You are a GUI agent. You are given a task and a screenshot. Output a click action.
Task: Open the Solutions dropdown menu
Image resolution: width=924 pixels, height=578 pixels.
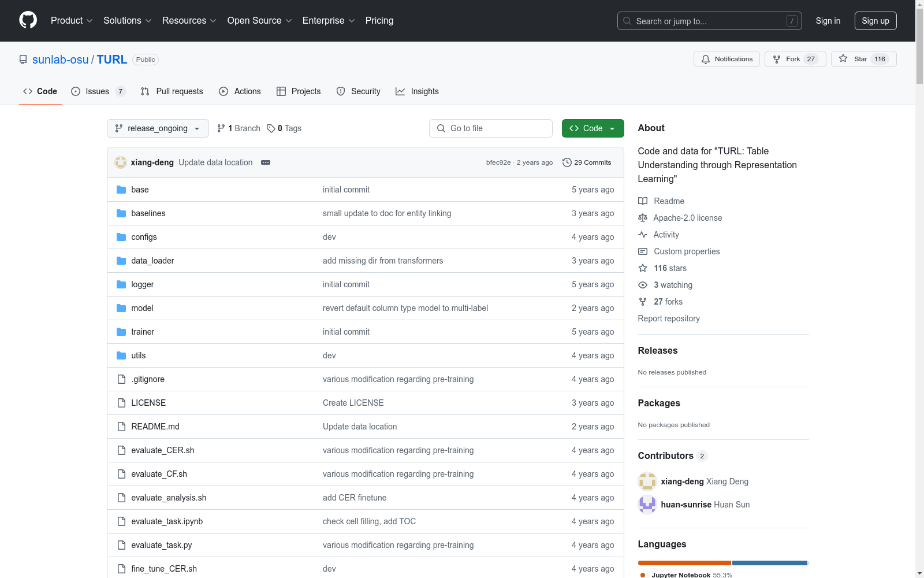[127, 20]
